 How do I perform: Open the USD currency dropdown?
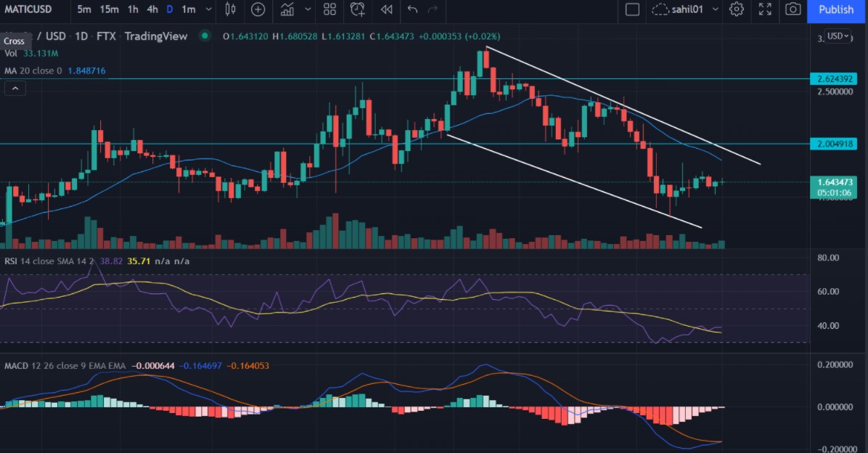coord(838,36)
